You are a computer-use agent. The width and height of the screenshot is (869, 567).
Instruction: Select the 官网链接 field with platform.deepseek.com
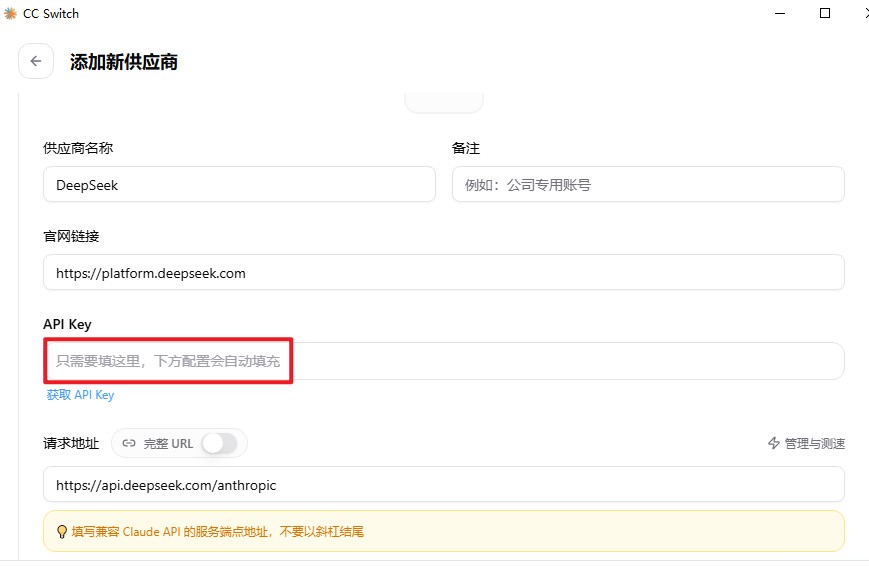(x=444, y=273)
